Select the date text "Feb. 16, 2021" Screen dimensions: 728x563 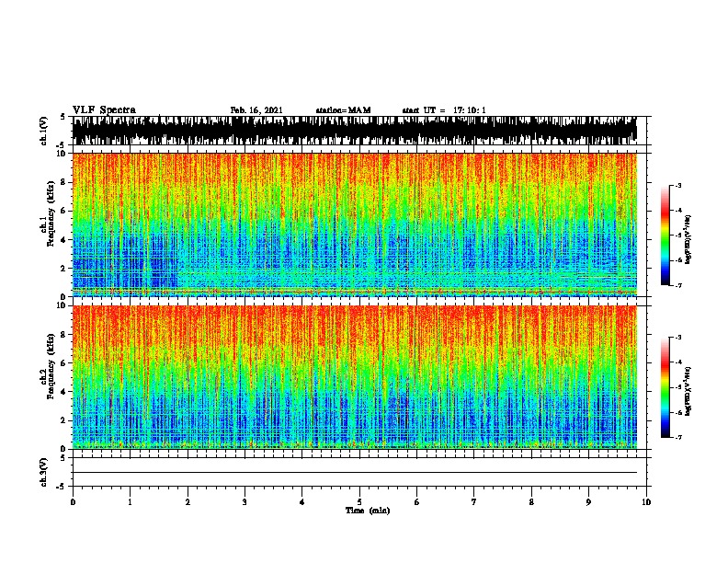coord(256,110)
